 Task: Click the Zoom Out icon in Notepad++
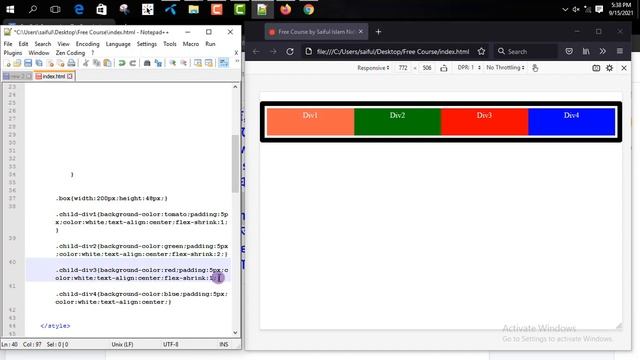pos(184,63)
